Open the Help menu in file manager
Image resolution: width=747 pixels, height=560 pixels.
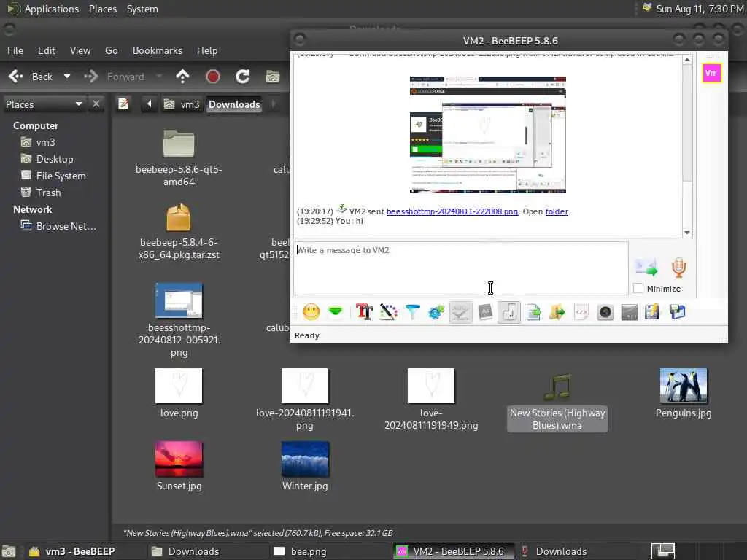(x=207, y=50)
